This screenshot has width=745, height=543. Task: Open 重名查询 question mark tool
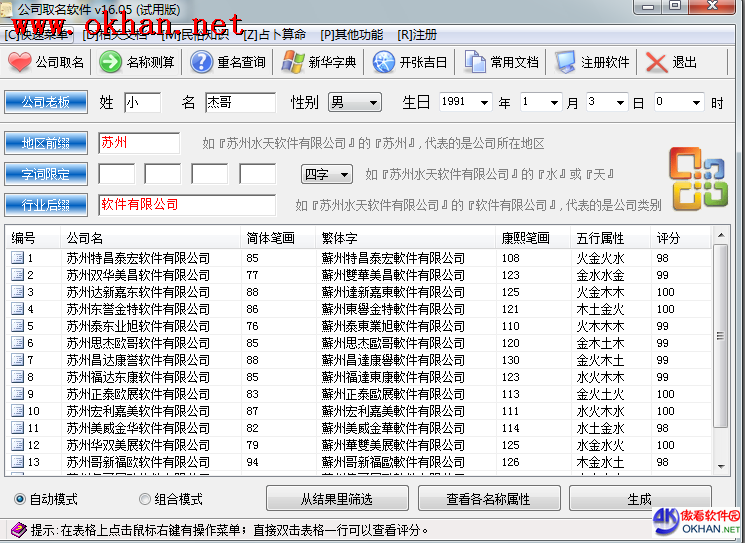pyautogui.click(x=201, y=62)
